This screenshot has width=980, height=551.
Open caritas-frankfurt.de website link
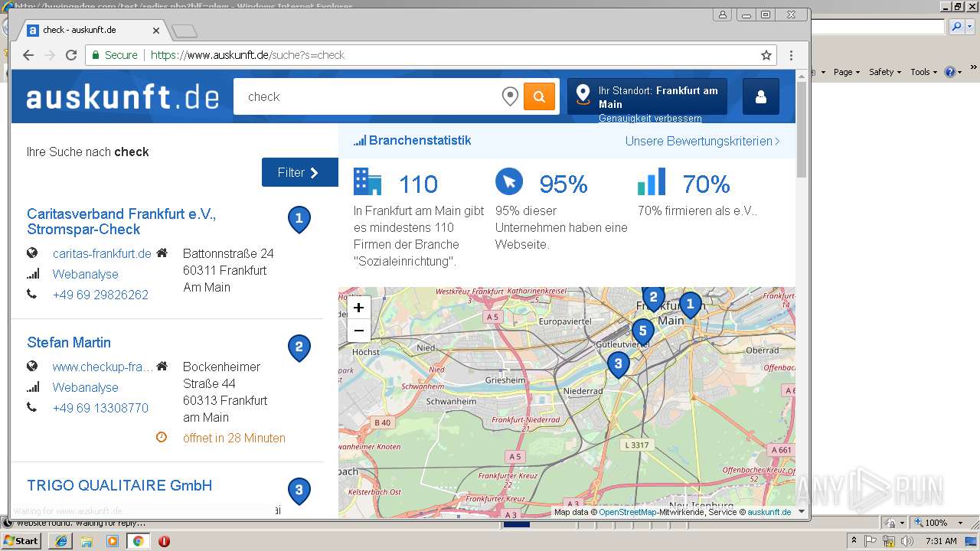pyautogui.click(x=102, y=253)
